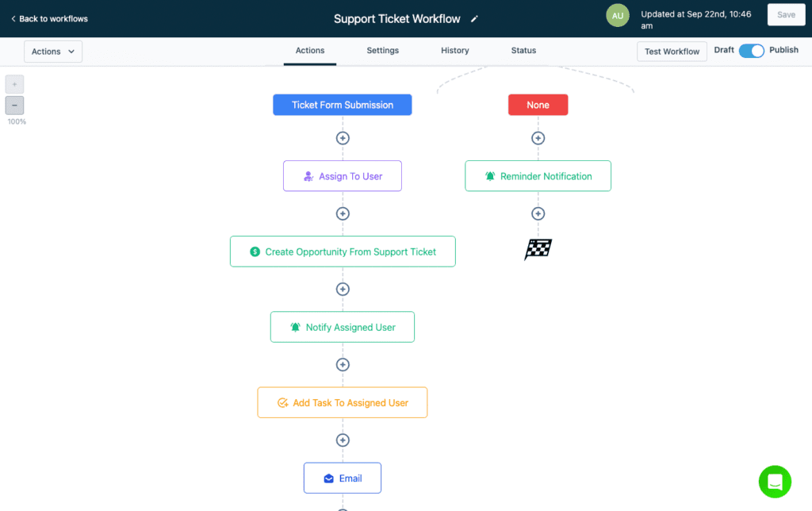Open the chat support bubble icon
Viewport: 812px width, 511px height.
point(775,482)
